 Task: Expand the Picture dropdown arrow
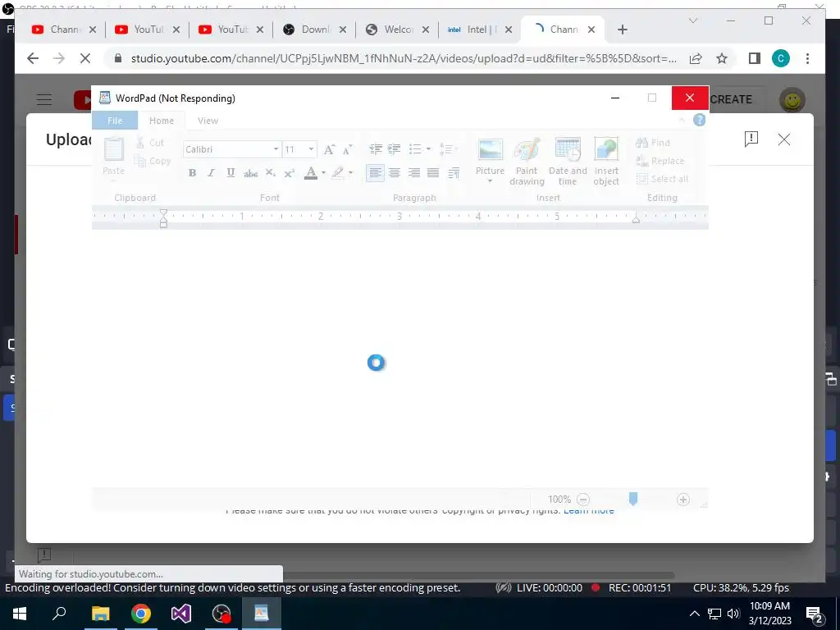click(x=490, y=181)
